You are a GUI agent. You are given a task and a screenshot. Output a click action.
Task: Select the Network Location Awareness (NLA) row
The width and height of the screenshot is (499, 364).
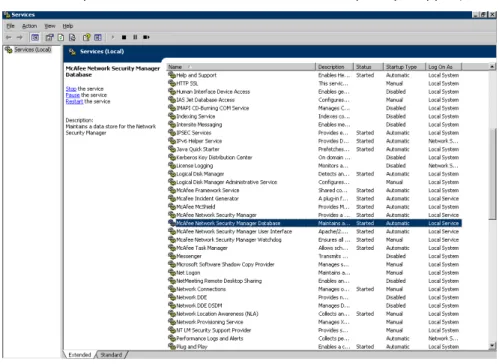pos(314,314)
